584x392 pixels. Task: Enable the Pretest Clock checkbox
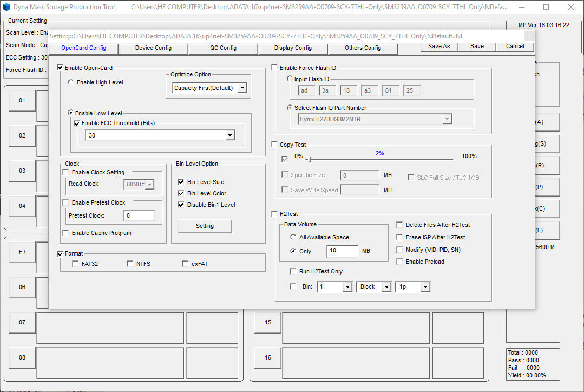(x=66, y=202)
